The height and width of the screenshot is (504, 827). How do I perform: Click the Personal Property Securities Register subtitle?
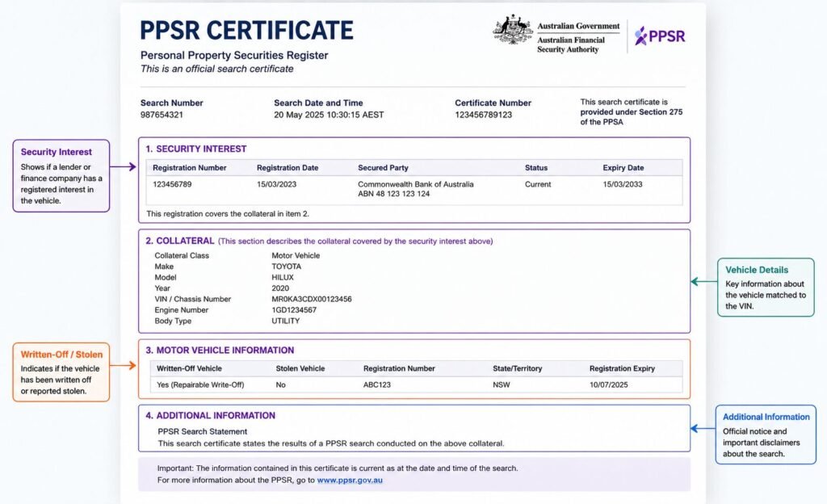[234, 56]
